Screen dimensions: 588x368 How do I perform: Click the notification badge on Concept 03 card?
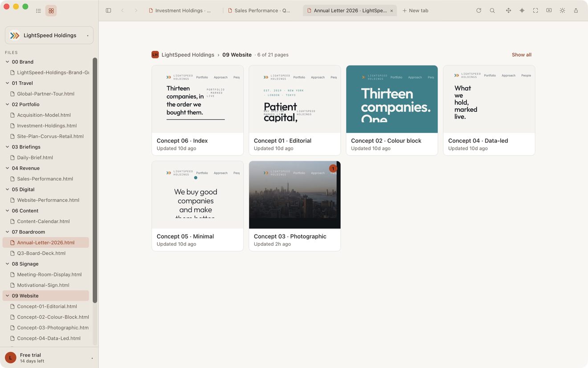pos(333,169)
